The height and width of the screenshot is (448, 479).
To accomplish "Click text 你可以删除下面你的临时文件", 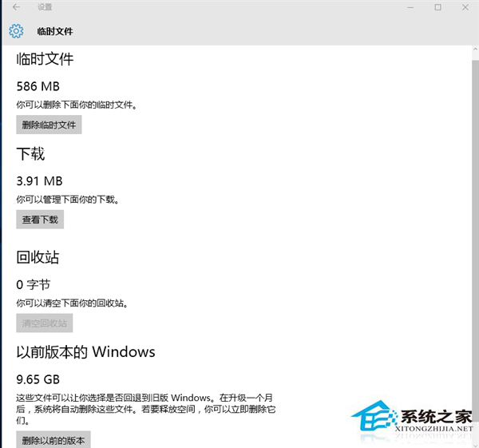I will pos(77,105).
